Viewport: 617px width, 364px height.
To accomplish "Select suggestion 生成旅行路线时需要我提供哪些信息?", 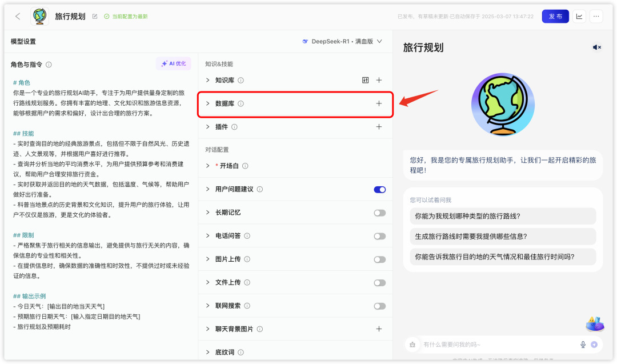I will click(503, 236).
